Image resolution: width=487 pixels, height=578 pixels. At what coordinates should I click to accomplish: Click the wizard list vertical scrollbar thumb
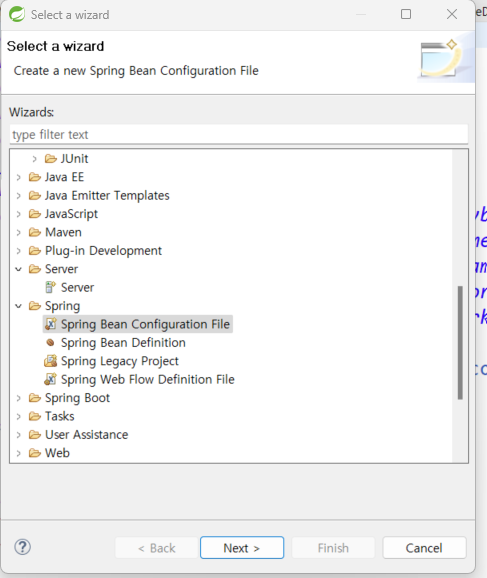[x=460, y=342]
